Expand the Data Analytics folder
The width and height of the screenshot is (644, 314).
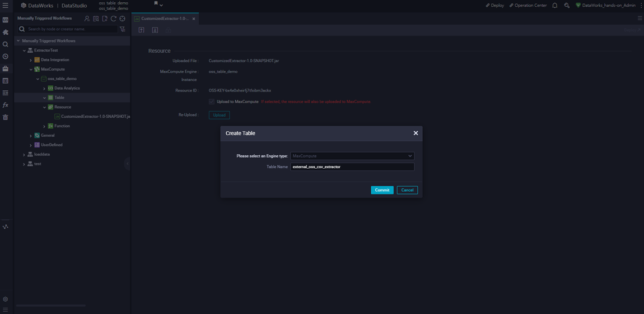point(44,89)
